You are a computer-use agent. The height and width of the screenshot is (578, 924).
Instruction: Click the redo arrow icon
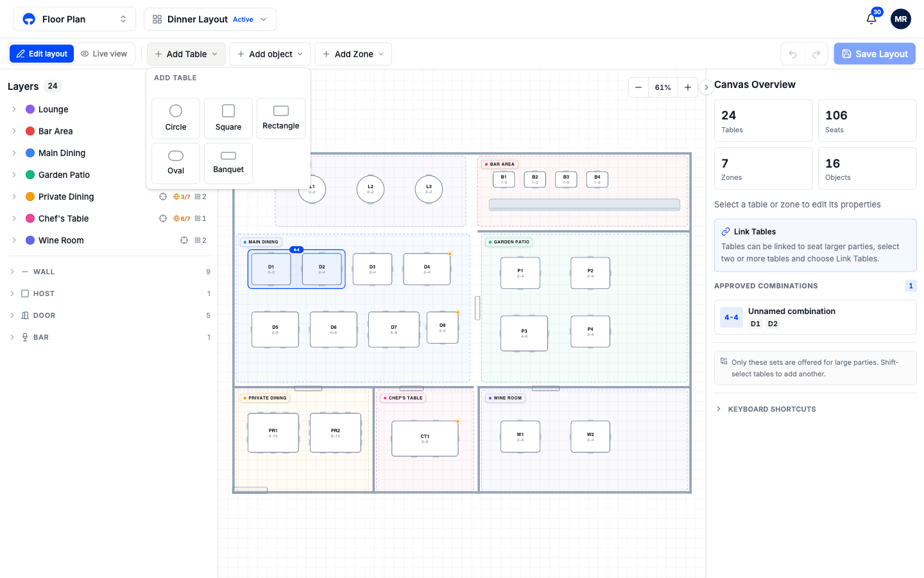pyautogui.click(x=816, y=54)
